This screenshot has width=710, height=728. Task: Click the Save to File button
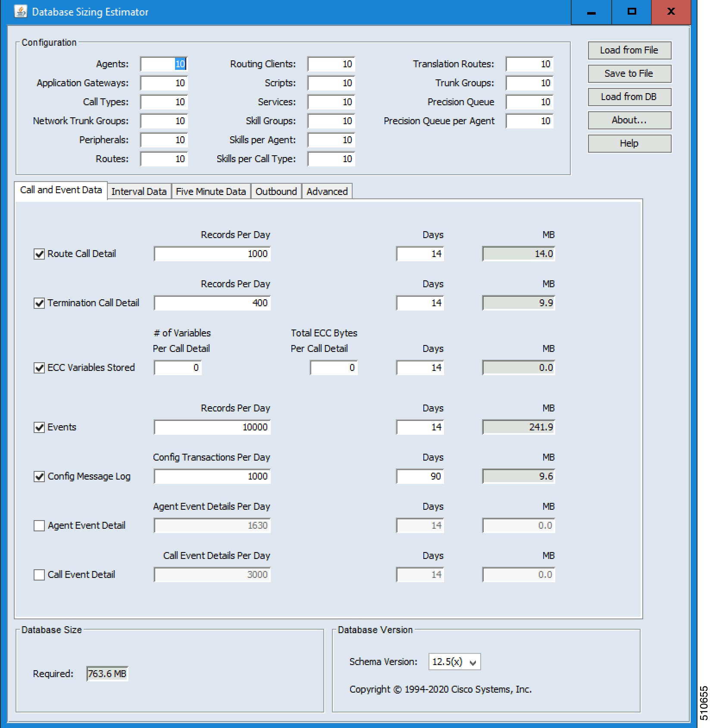(629, 74)
